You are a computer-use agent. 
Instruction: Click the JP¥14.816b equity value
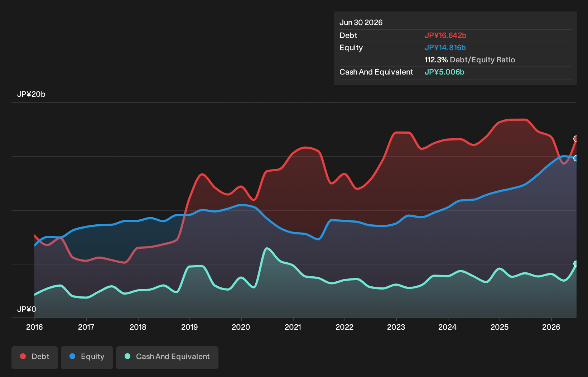445,48
